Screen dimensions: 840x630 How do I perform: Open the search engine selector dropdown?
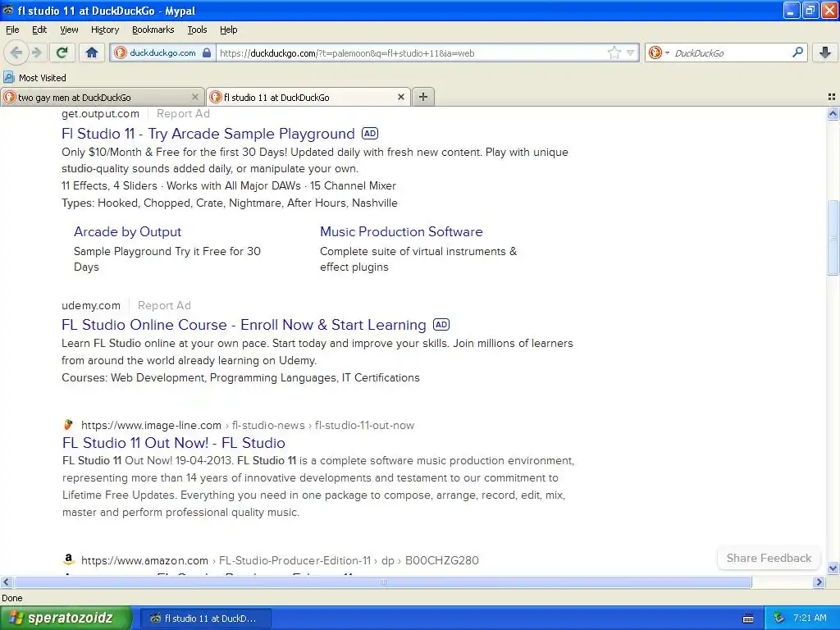pyautogui.click(x=659, y=52)
